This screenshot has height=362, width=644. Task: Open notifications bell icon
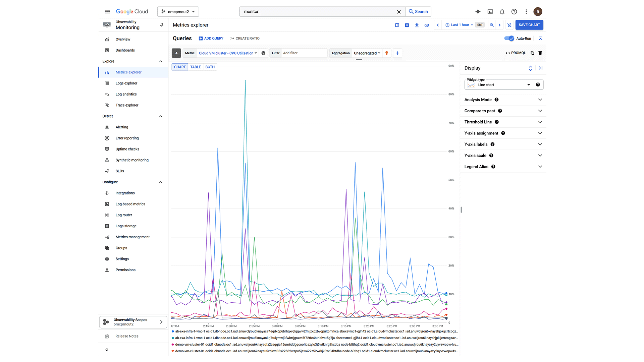502,11
